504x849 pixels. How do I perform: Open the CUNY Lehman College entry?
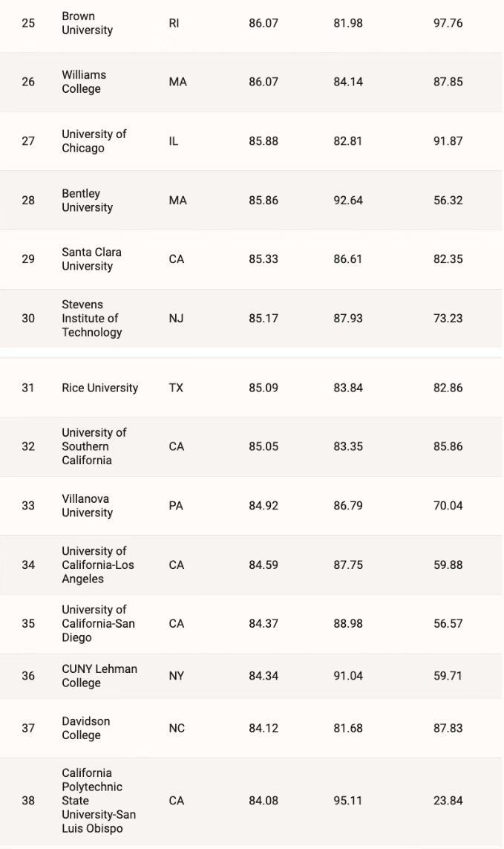(99, 676)
